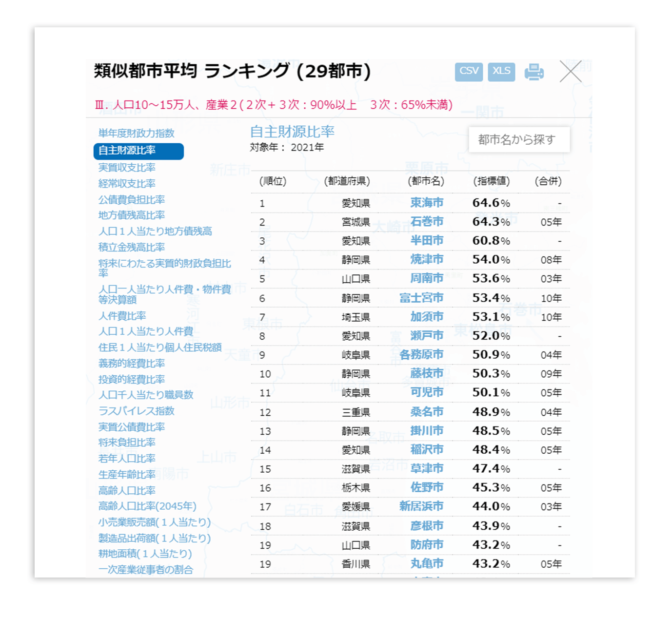Open city link 石巻市
This screenshot has width=672, height=617.
[x=427, y=222]
